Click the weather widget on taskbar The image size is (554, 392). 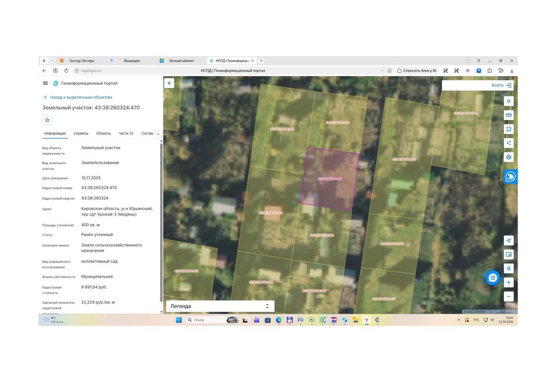pos(53,320)
